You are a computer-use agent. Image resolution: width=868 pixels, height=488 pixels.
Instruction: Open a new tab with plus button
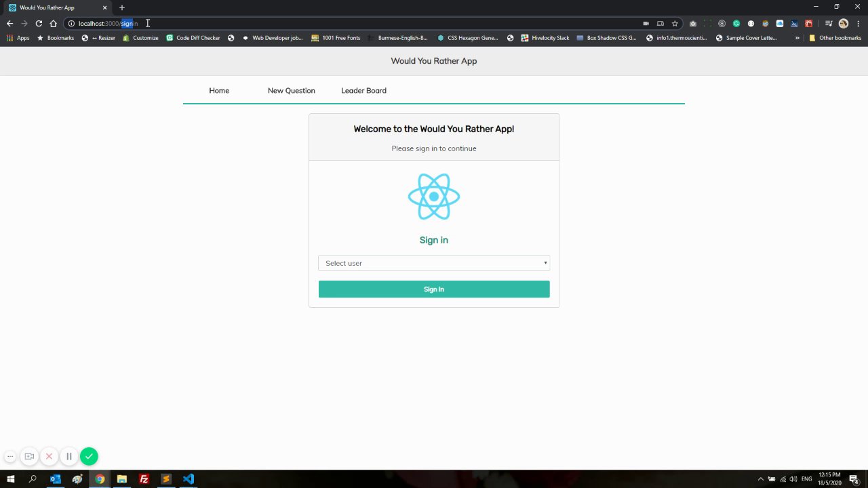pos(122,7)
